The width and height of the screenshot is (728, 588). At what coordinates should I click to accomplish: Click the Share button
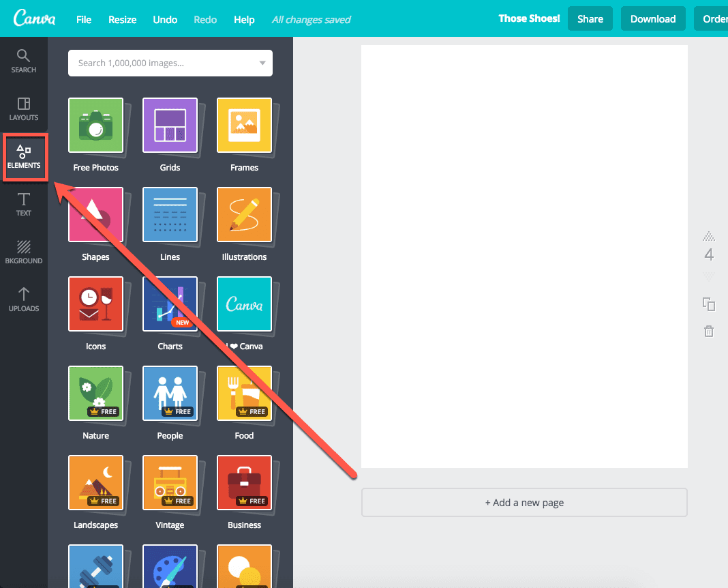click(x=590, y=18)
